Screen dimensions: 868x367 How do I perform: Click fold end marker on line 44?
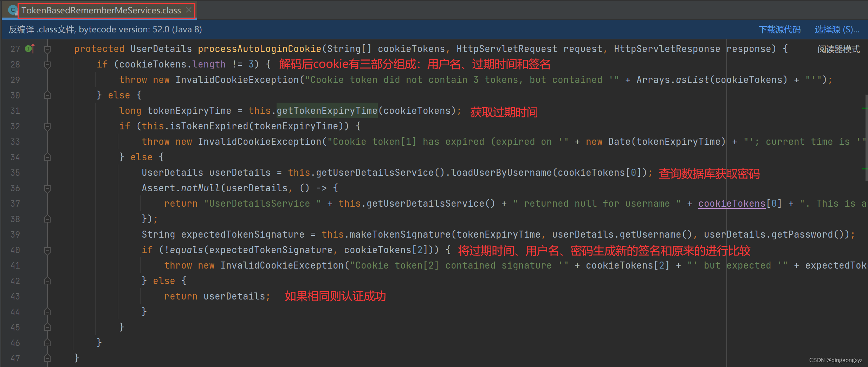click(x=47, y=312)
